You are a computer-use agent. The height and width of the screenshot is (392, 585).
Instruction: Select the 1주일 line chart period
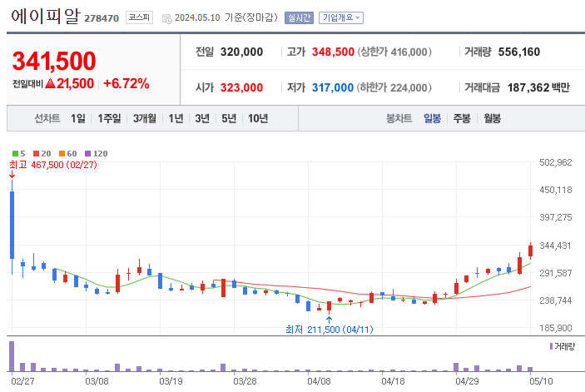click(x=109, y=118)
